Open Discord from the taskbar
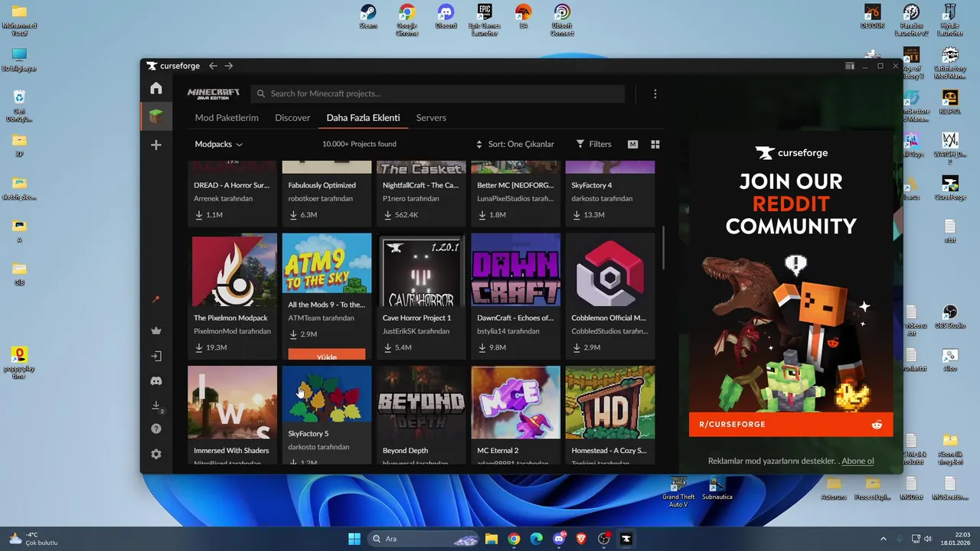The width and height of the screenshot is (980, 551). [559, 539]
